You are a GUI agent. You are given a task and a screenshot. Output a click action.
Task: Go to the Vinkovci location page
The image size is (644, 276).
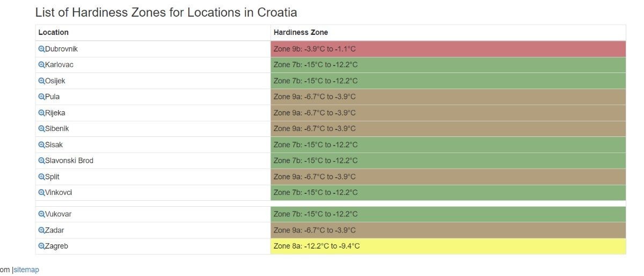click(58, 193)
